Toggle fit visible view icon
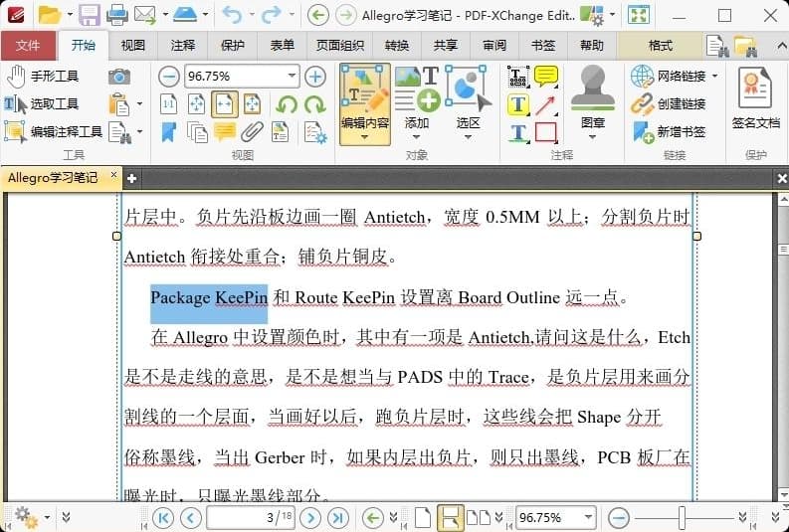This screenshot has width=789, height=532. tap(252, 104)
